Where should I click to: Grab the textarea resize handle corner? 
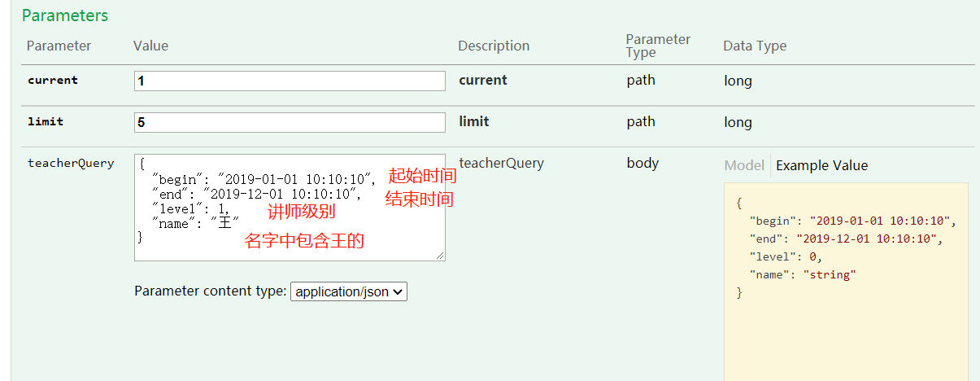click(x=440, y=256)
